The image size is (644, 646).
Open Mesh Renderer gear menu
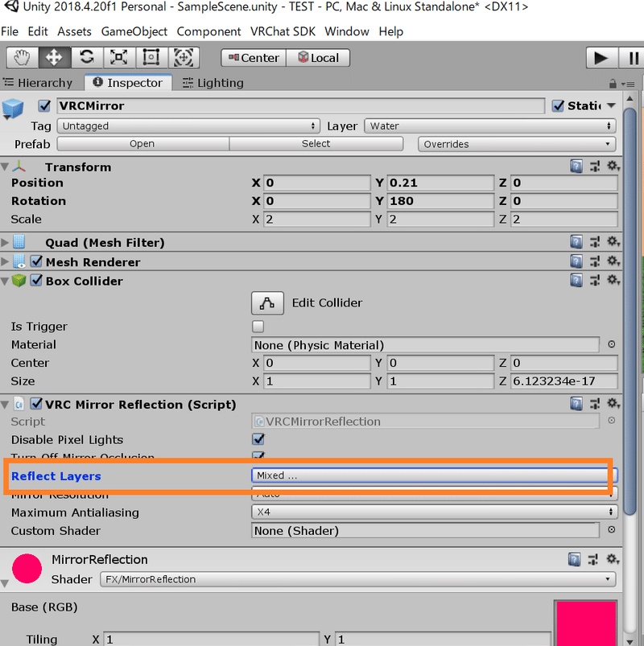pos(613,261)
